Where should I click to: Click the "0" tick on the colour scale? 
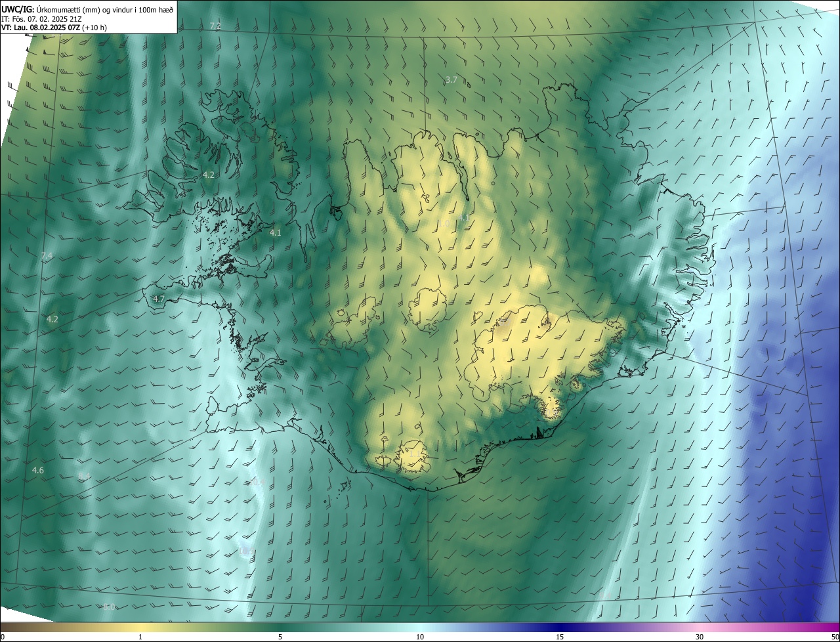pos(2,637)
